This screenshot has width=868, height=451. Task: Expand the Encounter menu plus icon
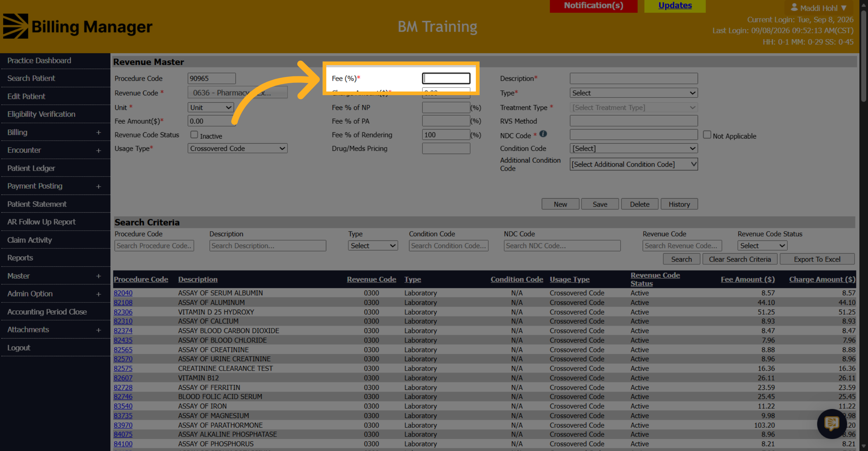[x=98, y=150]
